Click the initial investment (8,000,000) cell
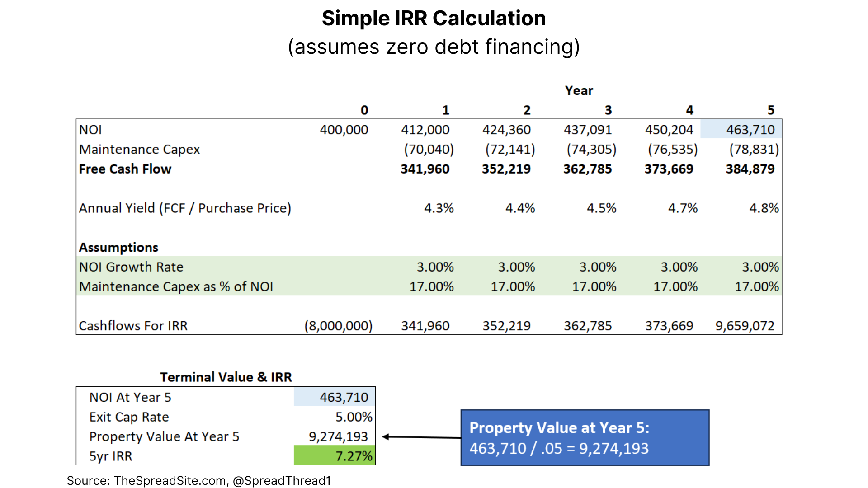868x488 pixels. click(x=338, y=326)
